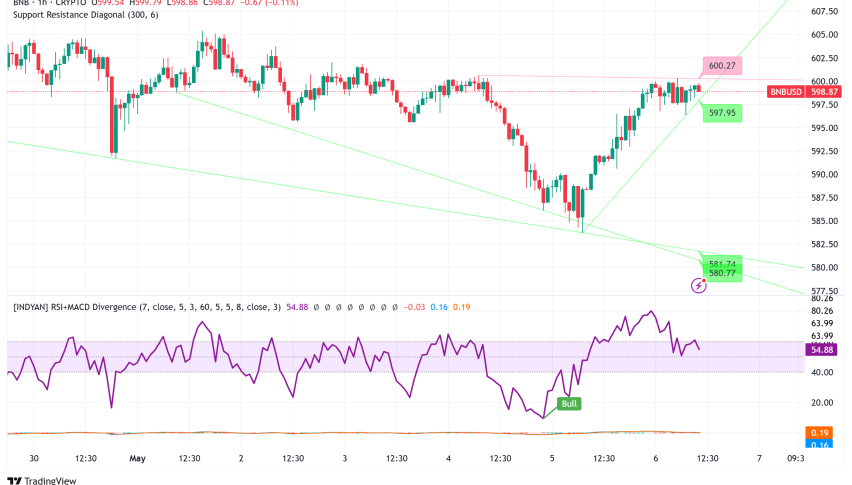Click date 5 on the time axis
Image resolution: width=852 pixels, height=485 pixels.
(x=554, y=458)
